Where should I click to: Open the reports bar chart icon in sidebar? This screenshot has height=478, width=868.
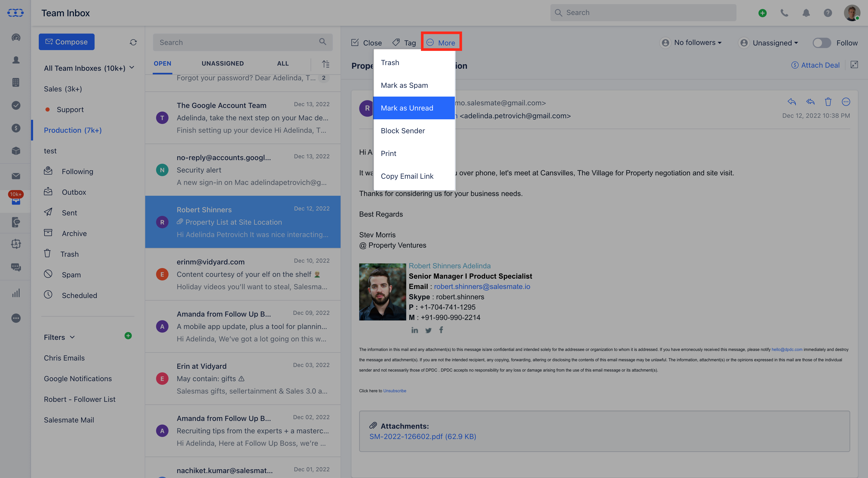(x=16, y=293)
